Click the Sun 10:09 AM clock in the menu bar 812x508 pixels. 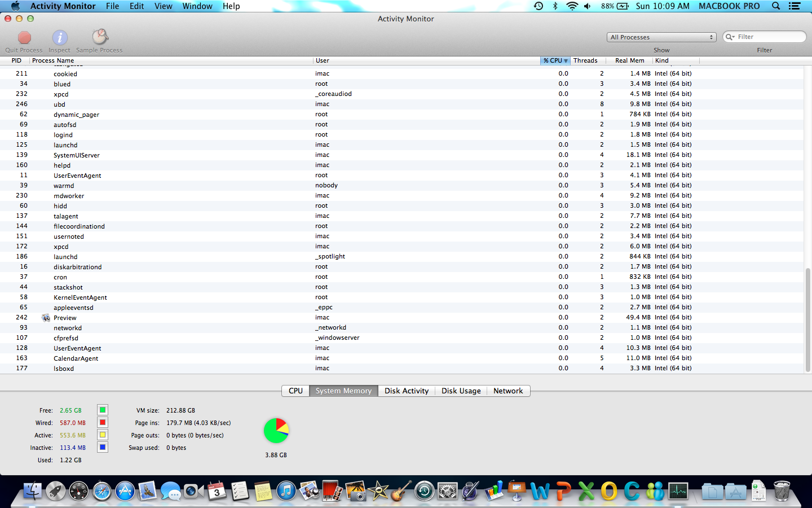click(x=663, y=6)
